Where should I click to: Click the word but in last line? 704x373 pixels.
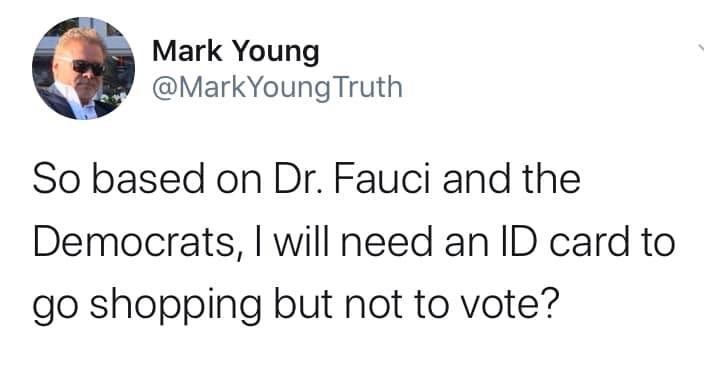[x=304, y=304]
